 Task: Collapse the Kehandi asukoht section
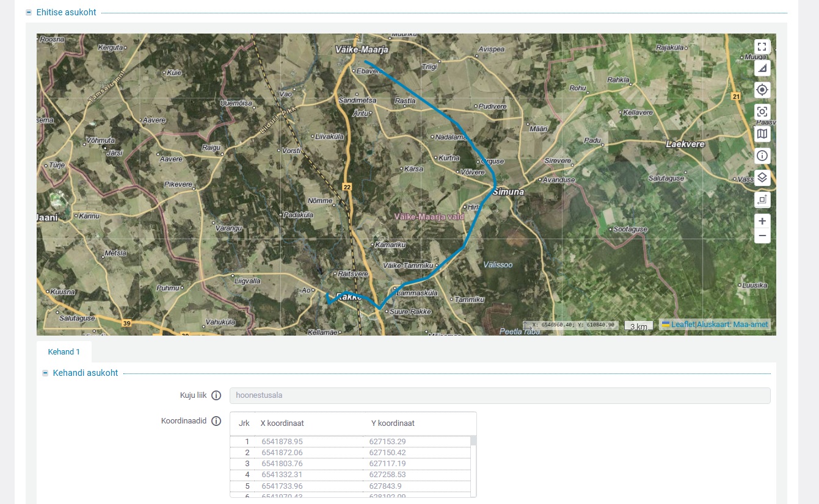[x=45, y=373]
